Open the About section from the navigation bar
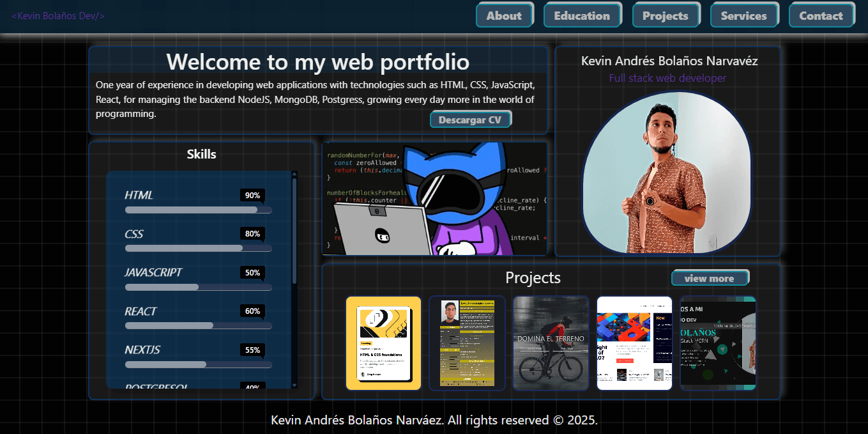868x434 pixels. click(505, 15)
